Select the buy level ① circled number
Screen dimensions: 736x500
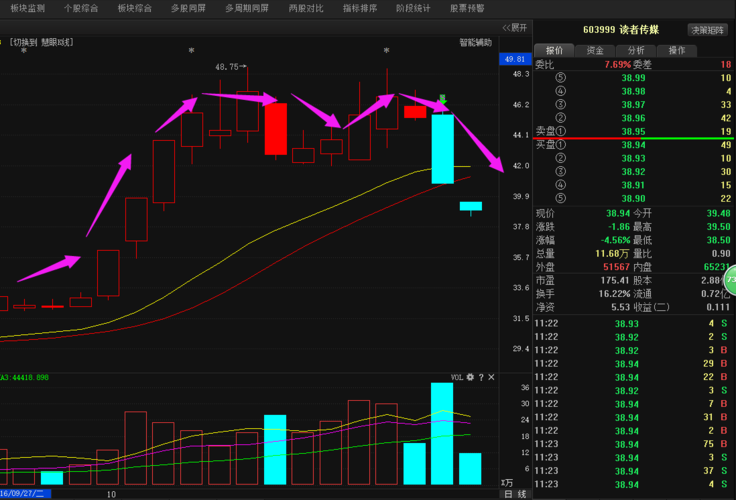561,144
